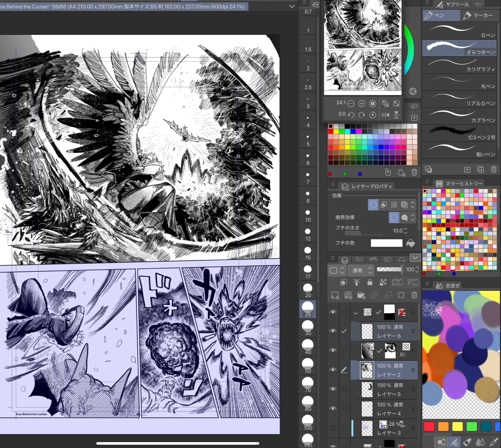
Task: Flip canvas horizontally in navigator
Action: pos(385,115)
